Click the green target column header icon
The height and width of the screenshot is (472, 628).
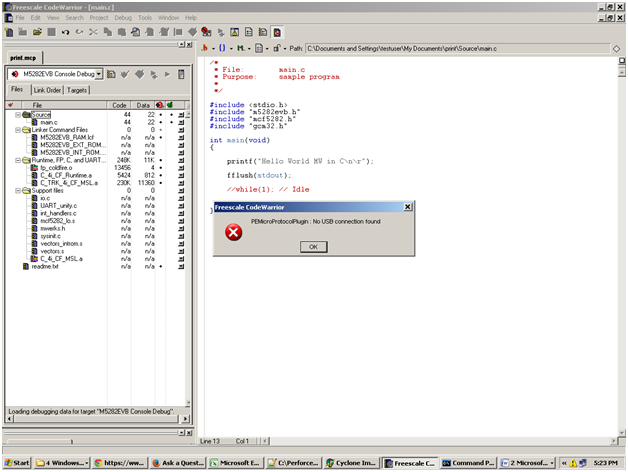click(170, 105)
